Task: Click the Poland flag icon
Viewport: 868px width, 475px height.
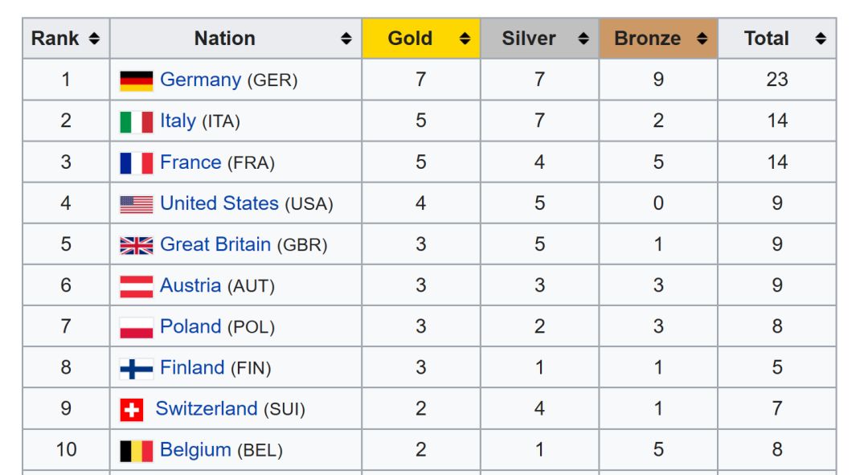Action: tap(136, 328)
